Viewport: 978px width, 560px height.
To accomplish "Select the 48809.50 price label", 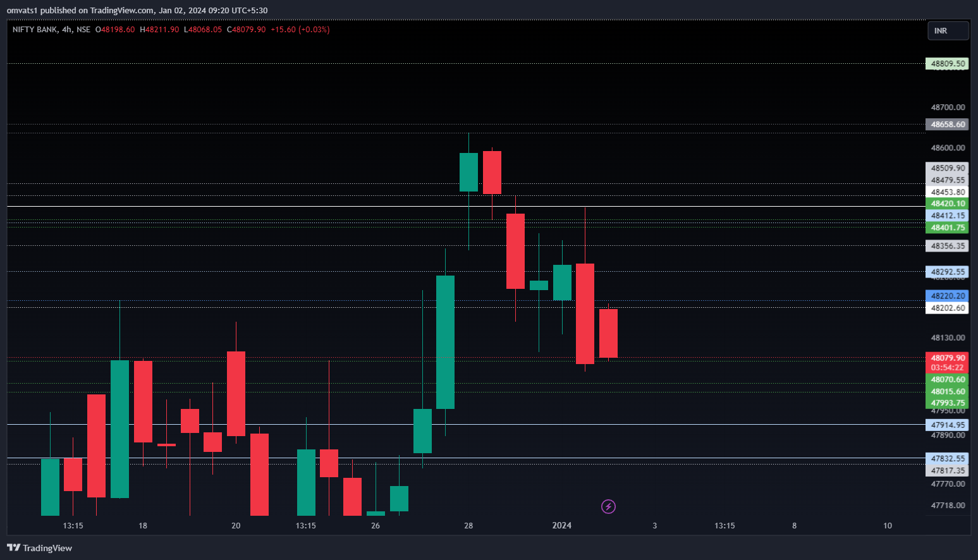I will (x=947, y=64).
